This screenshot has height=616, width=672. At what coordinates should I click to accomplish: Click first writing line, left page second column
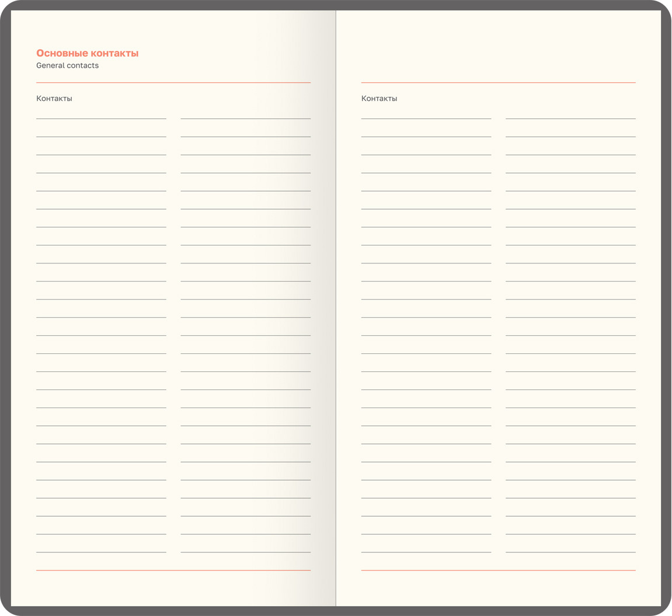point(245,119)
